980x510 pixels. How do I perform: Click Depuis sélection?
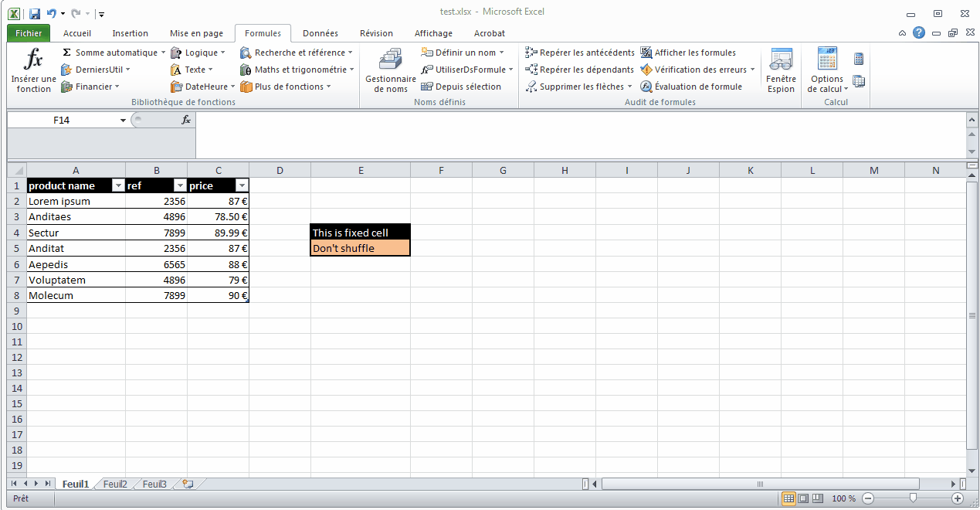(x=461, y=87)
